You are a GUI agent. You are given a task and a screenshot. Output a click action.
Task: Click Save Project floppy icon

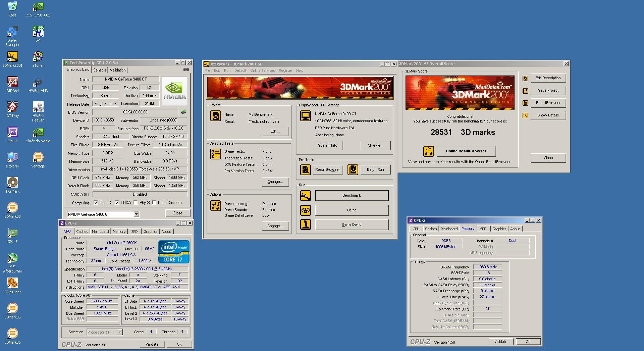point(525,91)
